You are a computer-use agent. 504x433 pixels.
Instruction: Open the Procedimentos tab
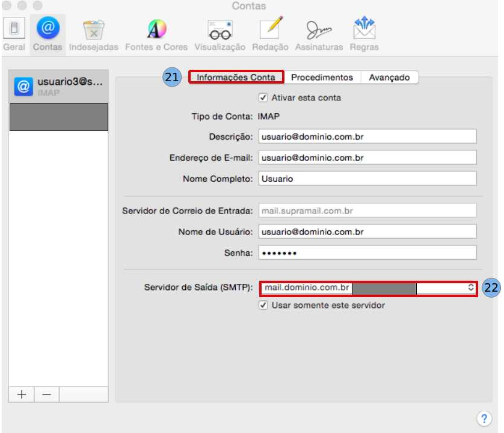[322, 78]
